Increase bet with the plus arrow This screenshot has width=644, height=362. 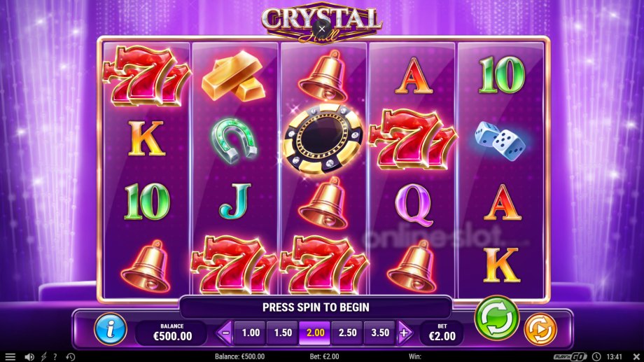(x=405, y=333)
